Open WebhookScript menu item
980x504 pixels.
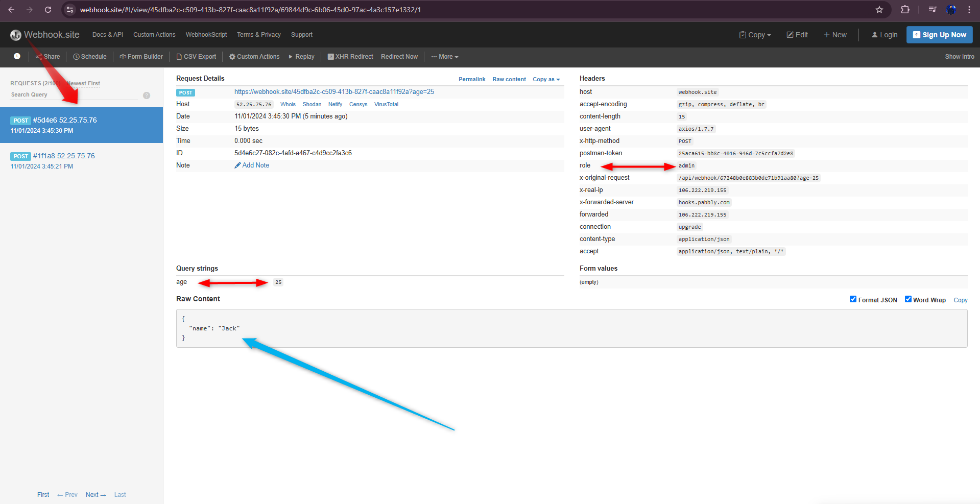tap(206, 35)
